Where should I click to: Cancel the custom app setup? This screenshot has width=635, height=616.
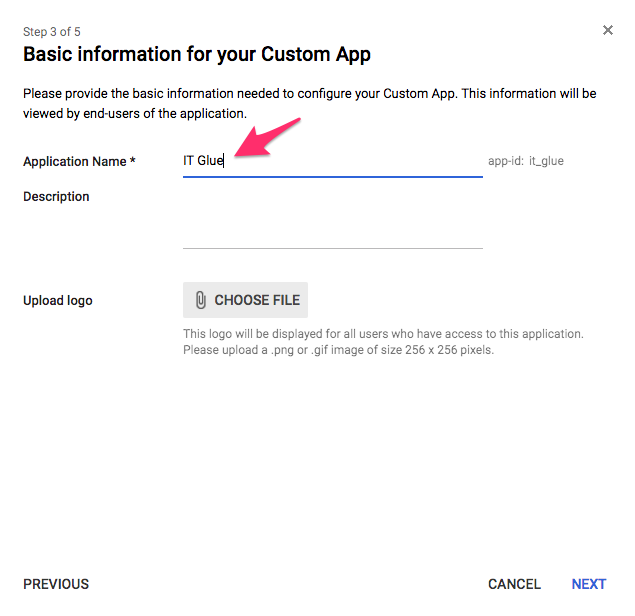point(514,584)
